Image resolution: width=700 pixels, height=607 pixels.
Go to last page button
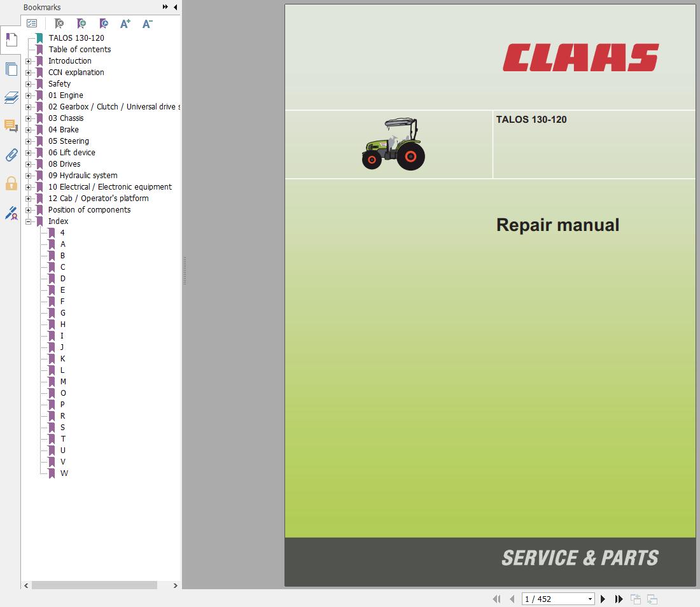(619, 599)
